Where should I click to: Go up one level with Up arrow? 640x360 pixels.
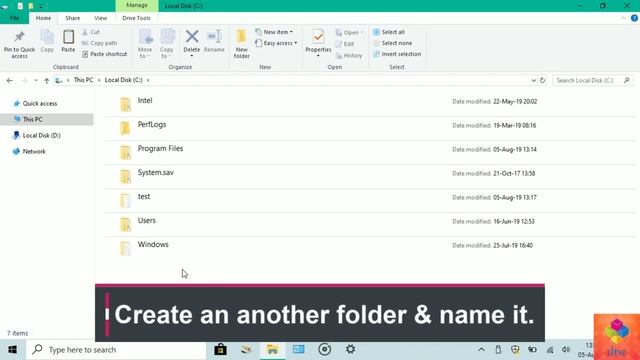[47, 80]
